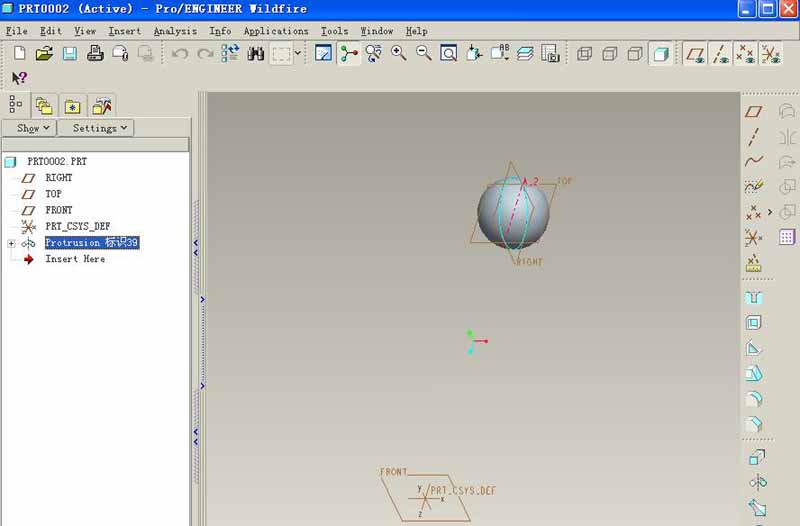Screen dimensions: 800x526
Task: Select the Datum Coordinate System tool
Action: [754, 238]
